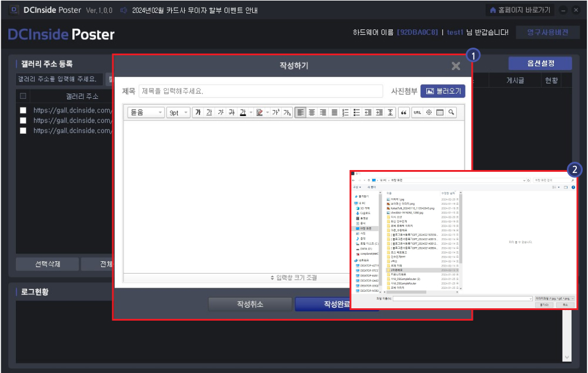This screenshot has width=588, height=373.
Task: Click the search box in file dialog
Action: (554, 180)
